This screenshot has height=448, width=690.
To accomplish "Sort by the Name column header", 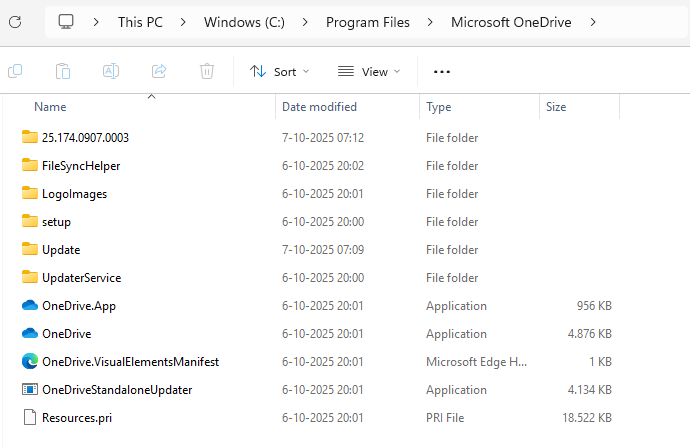I will coord(50,107).
